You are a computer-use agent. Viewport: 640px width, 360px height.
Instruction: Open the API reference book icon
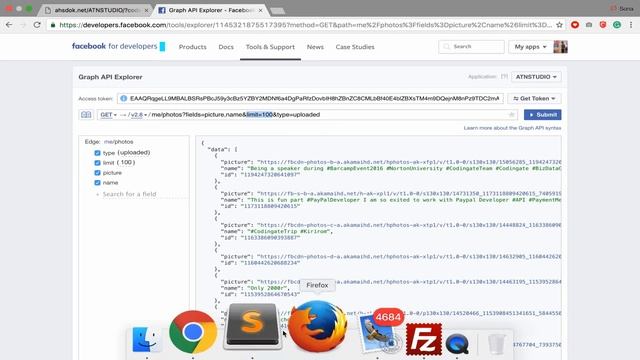[x=86, y=115]
